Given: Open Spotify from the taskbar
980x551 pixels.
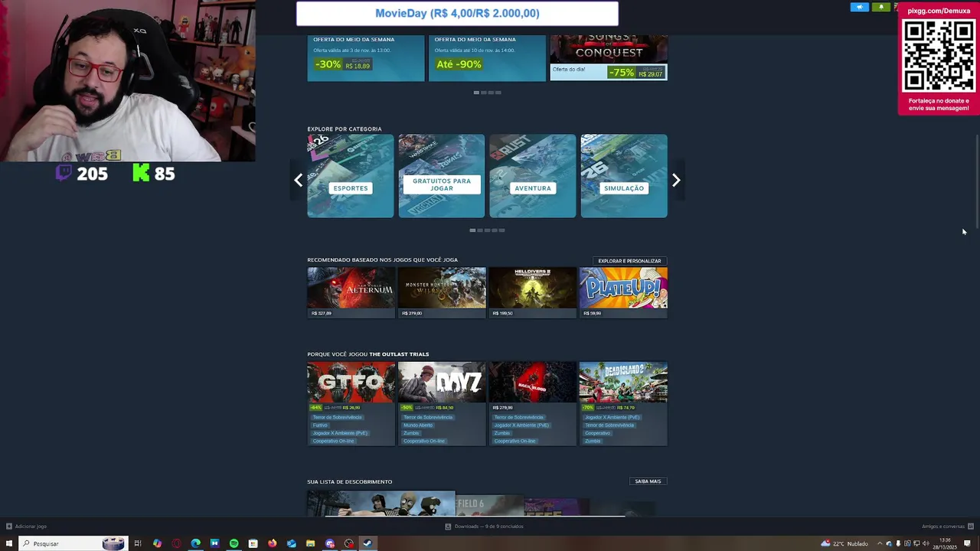Looking at the screenshot, I should click(x=234, y=543).
